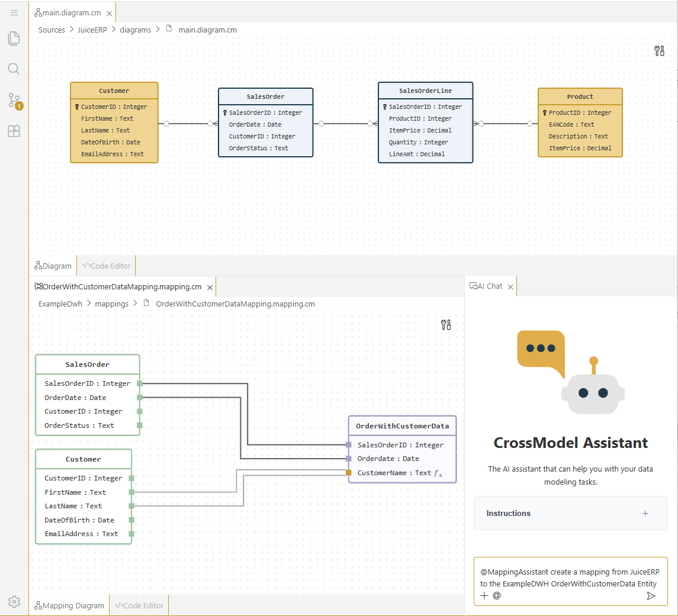Viewport: 678px width, 616px height.
Task: Open the main diagram tools palette
Action: pyautogui.click(x=659, y=51)
